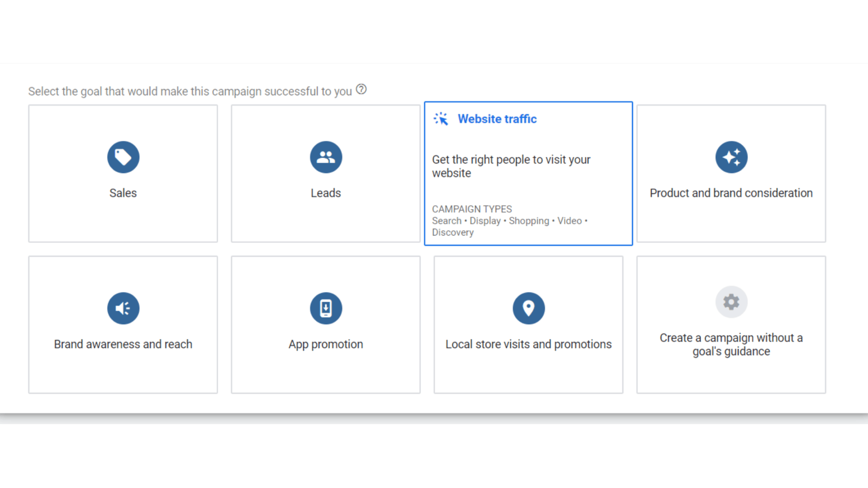The image size is (868, 488).
Task: Click the Sales price tag icon
Action: [x=123, y=157]
